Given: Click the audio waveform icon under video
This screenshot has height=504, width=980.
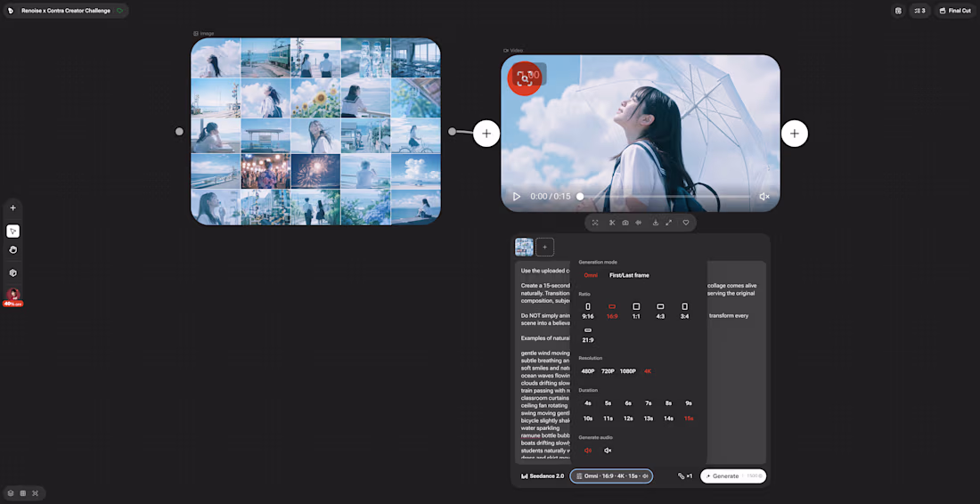Looking at the screenshot, I should click(x=638, y=223).
